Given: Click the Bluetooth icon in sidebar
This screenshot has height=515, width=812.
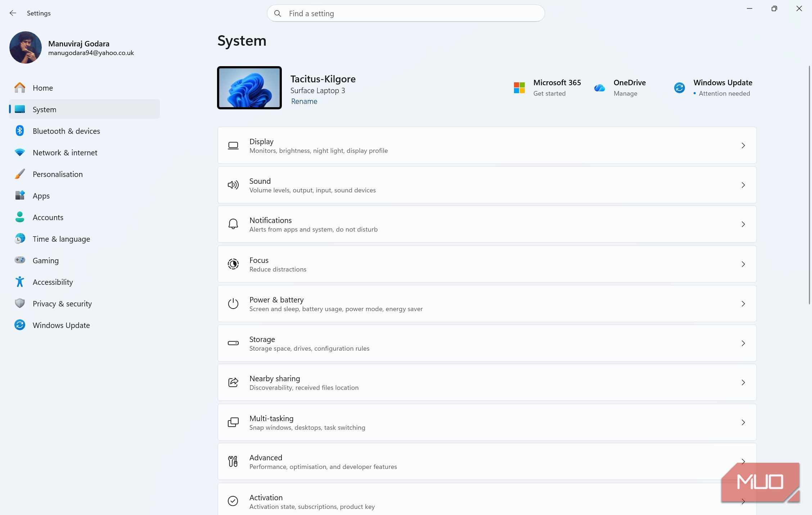Looking at the screenshot, I should click(x=20, y=131).
